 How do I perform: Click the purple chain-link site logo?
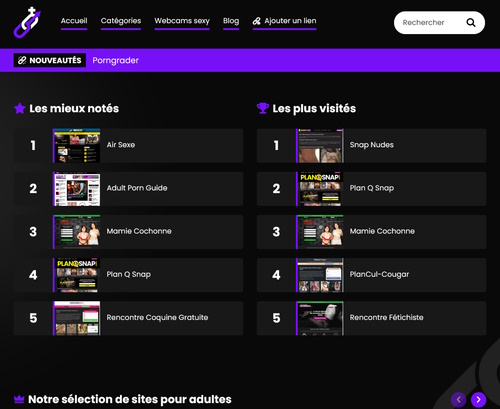click(x=27, y=22)
